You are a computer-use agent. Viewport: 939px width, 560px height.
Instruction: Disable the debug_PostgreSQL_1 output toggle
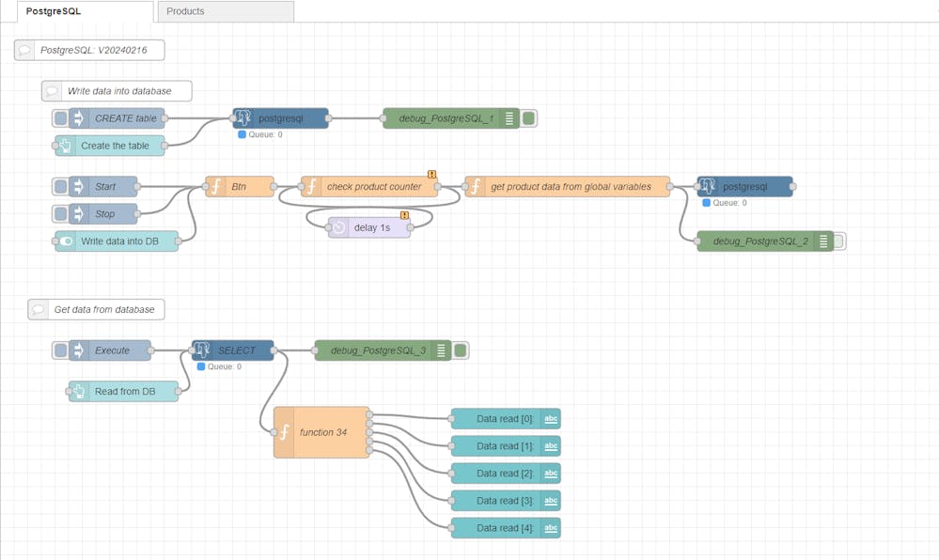click(x=528, y=118)
